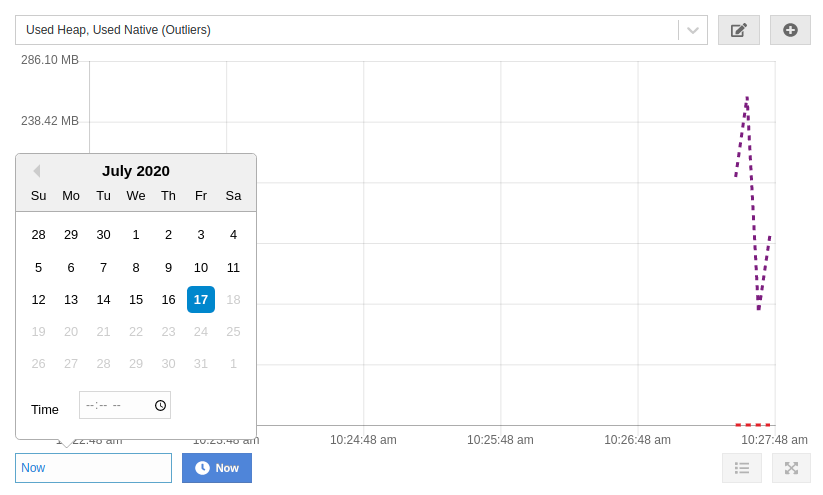Image resolution: width=823 pixels, height=495 pixels.
Task: Go to previous month in calendar
Action: (37, 171)
